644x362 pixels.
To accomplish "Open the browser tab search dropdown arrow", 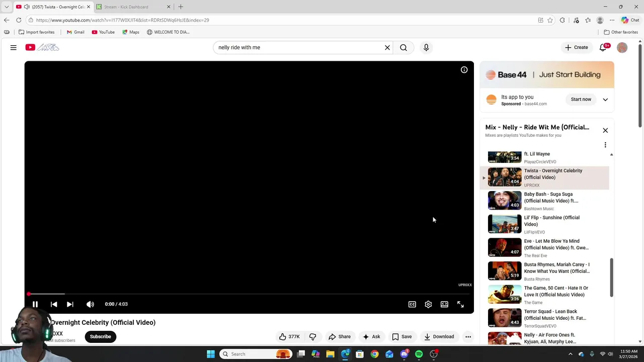I will coord(7,7).
